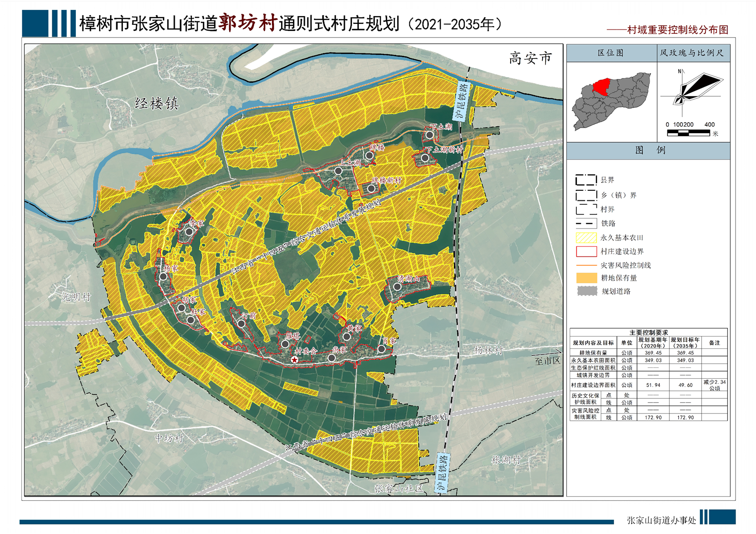Image resolution: width=756 pixels, height=534 pixels.
Task: Click the 清湖山 village circle marker
Action: (397, 287)
